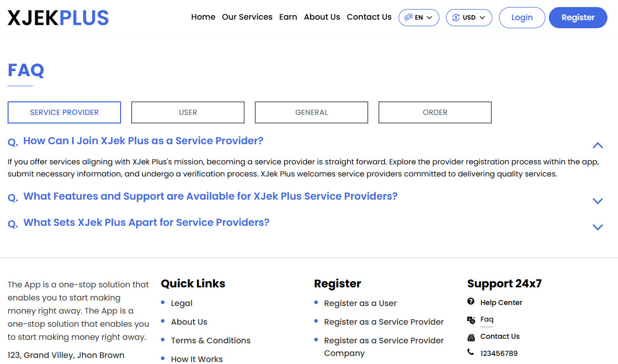Expand 'What Features and Support are Available' question
Image resolution: width=618 pixels, height=364 pixels.
597,201
